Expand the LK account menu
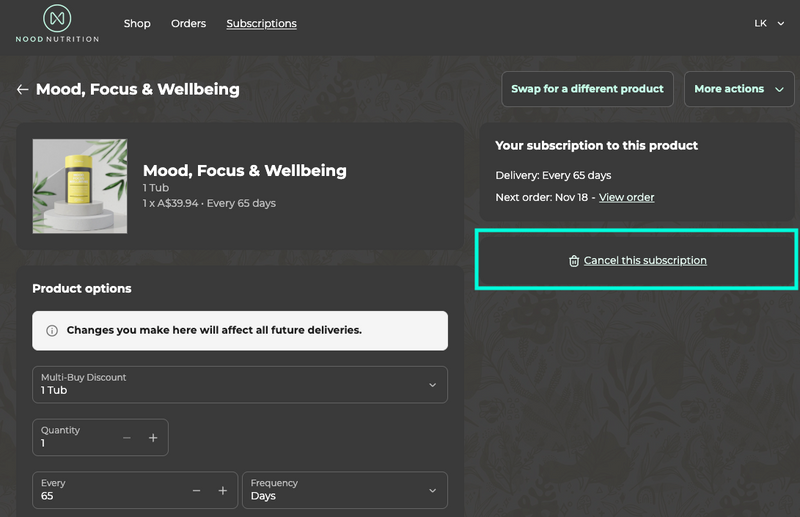Screen dimensions: 800x517 tap(769, 23)
